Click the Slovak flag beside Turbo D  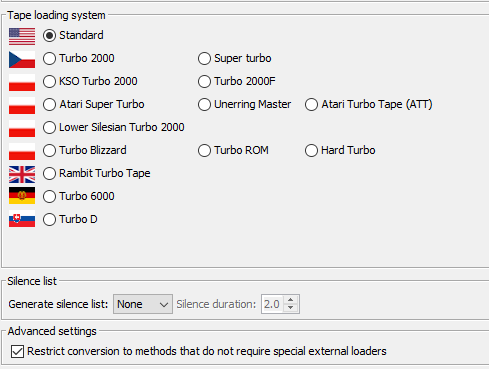[22, 219]
